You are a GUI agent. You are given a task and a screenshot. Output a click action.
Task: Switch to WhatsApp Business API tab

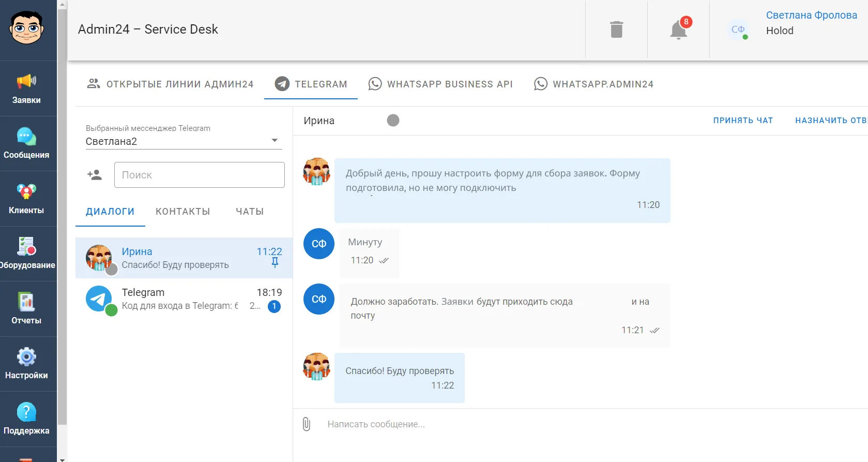pyautogui.click(x=440, y=84)
